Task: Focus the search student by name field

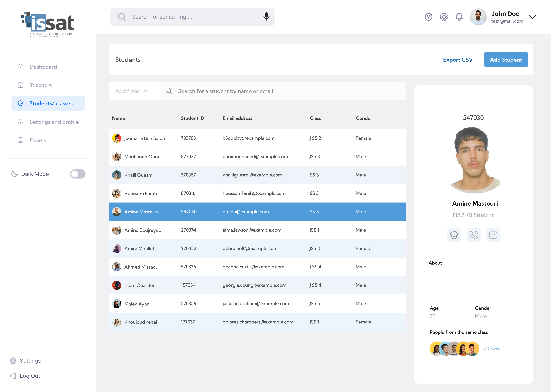Action: [x=283, y=91]
